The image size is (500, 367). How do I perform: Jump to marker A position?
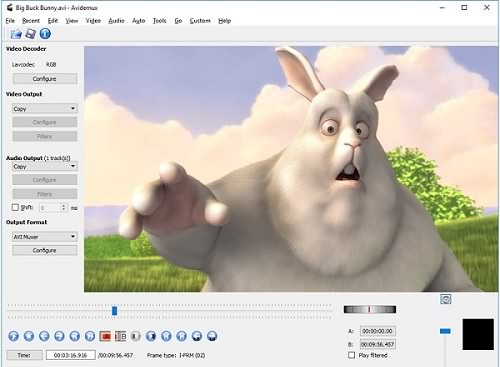coord(197,336)
